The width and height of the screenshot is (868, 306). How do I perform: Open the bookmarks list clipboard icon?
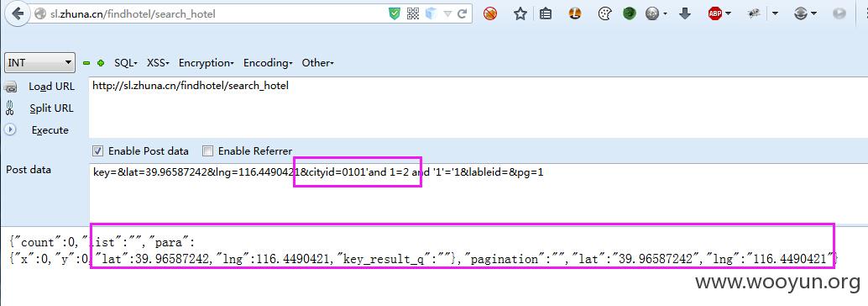click(x=546, y=13)
